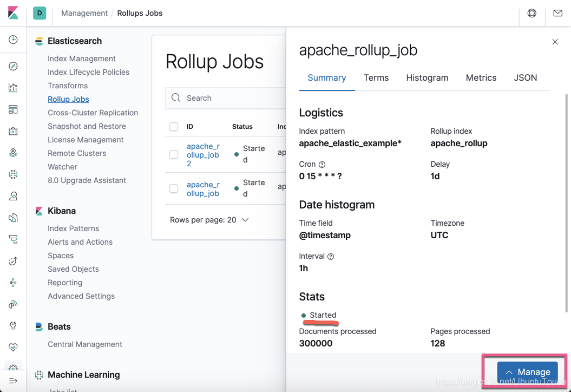Toggle the select-all checkbox in table header
This screenshot has width=571, height=392.
tap(174, 127)
